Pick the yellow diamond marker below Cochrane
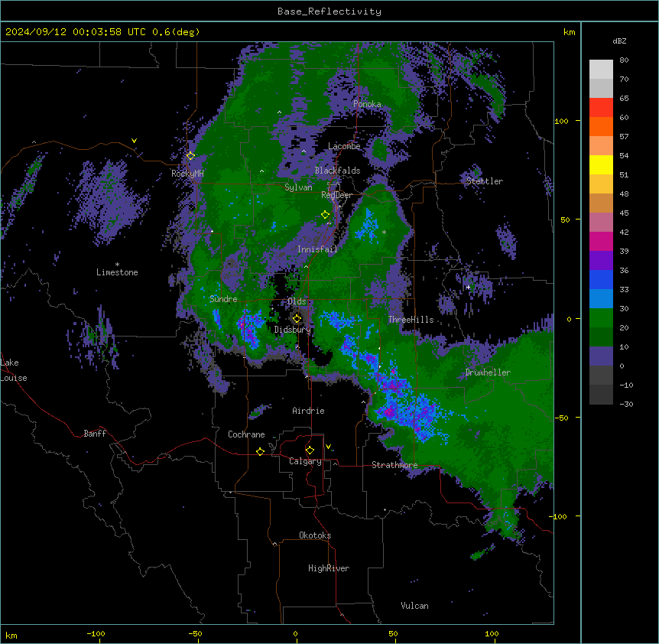 click(260, 451)
